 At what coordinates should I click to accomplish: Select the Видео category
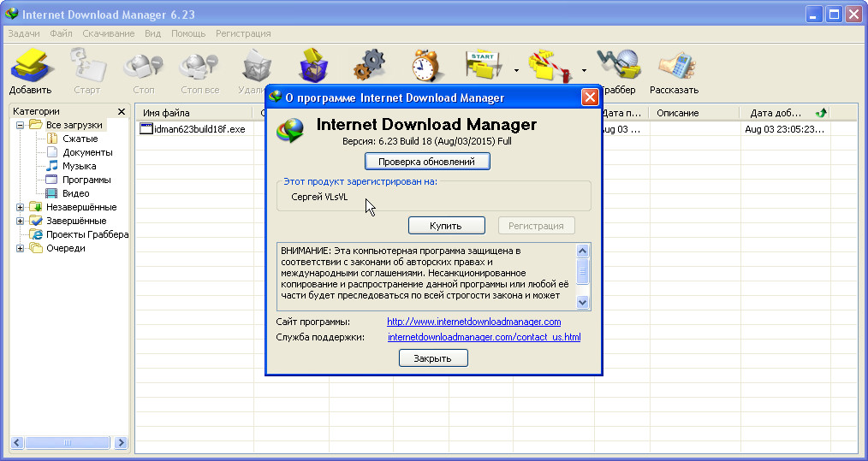pyautogui.click(x=75, y=193)
